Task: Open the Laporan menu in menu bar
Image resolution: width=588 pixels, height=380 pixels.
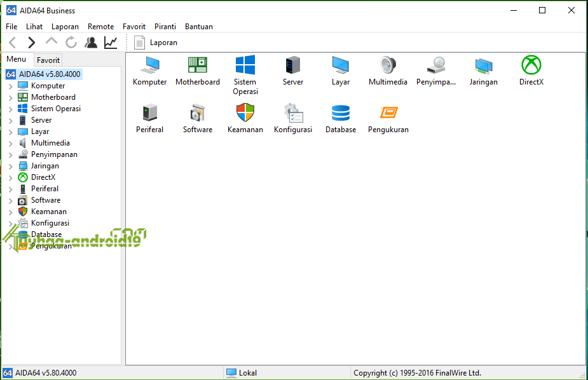Action: (65, 27)
